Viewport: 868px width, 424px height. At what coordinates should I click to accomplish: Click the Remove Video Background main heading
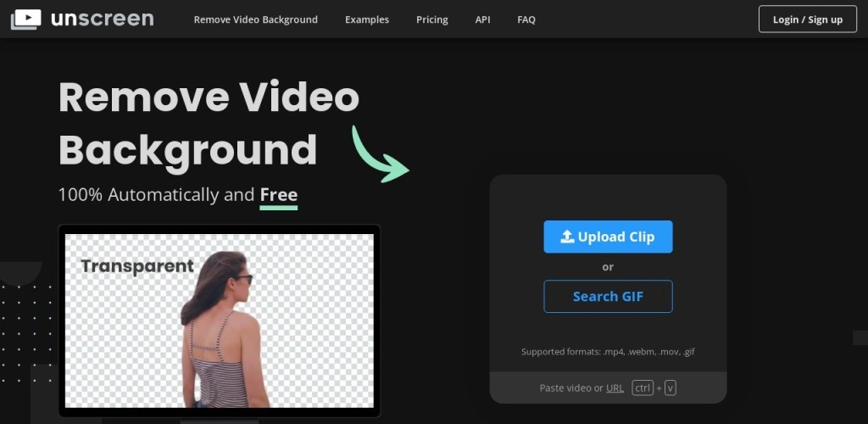(209, 124)
